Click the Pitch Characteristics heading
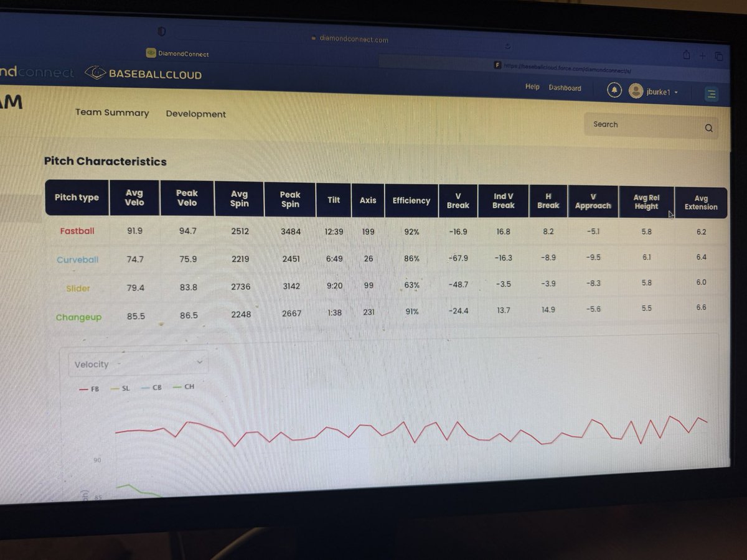This screenshot has height=560, width=747. click(x=105, y=161)
